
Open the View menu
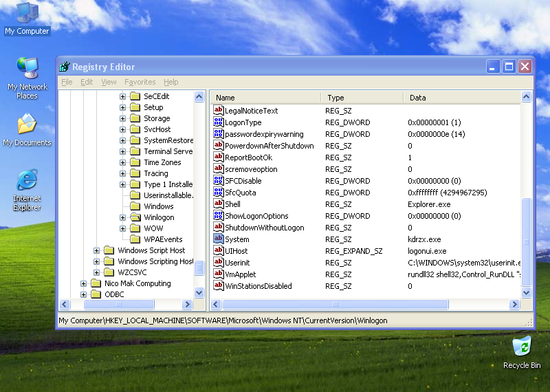click(x=109, y=82)
